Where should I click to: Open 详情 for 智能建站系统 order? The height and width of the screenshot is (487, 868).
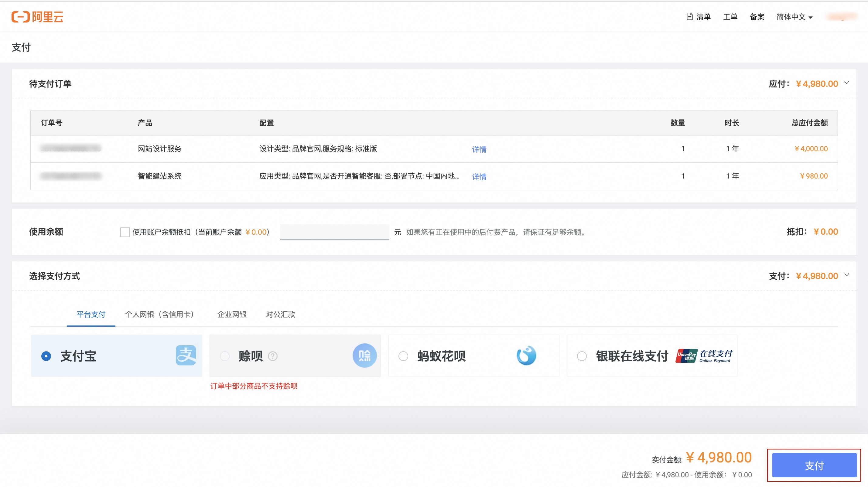coord(479,176)
